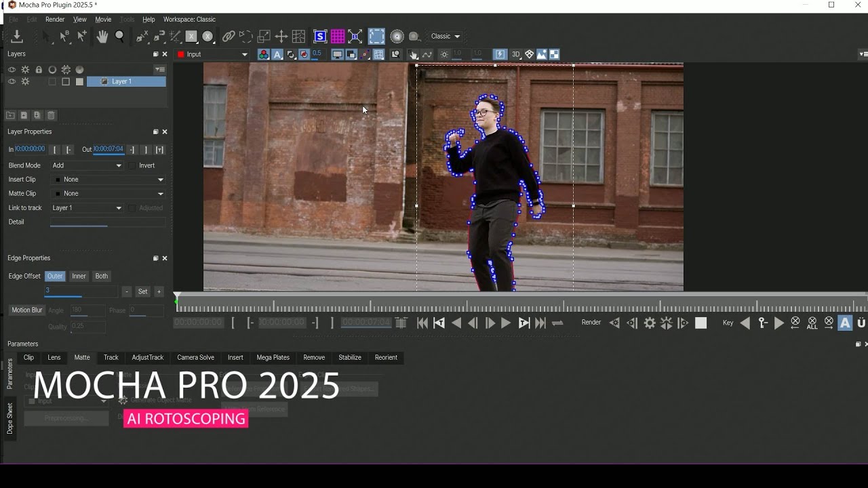Open the Classic workspace dropdown

point(446,37)
